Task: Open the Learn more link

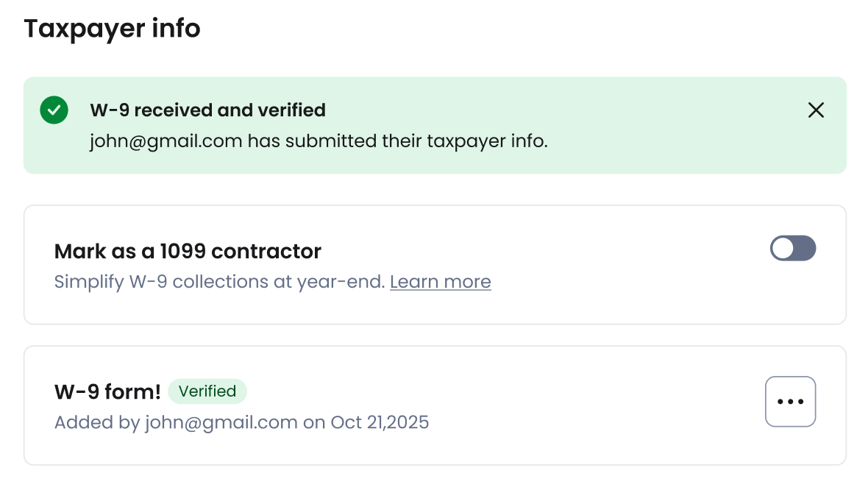Action: (440, 282)
